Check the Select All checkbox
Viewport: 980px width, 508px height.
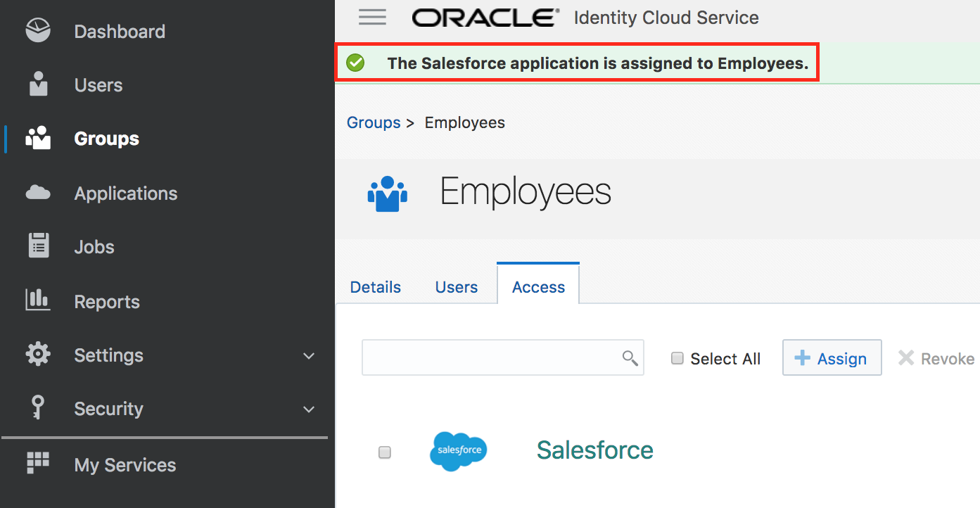[x=677, y=358]
